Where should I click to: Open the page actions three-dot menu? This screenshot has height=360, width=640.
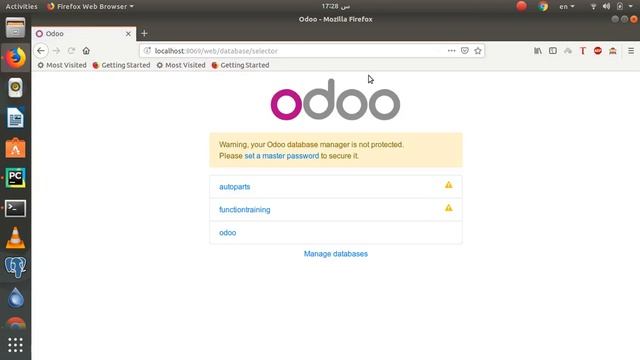pyautogui.click(x=451, y=51)
